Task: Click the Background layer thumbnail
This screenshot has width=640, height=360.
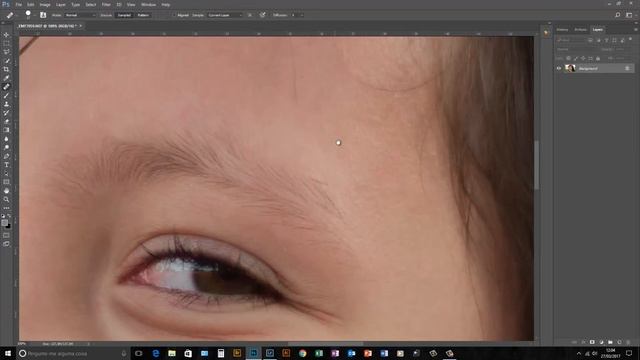Action: click(x=570, y=68)
